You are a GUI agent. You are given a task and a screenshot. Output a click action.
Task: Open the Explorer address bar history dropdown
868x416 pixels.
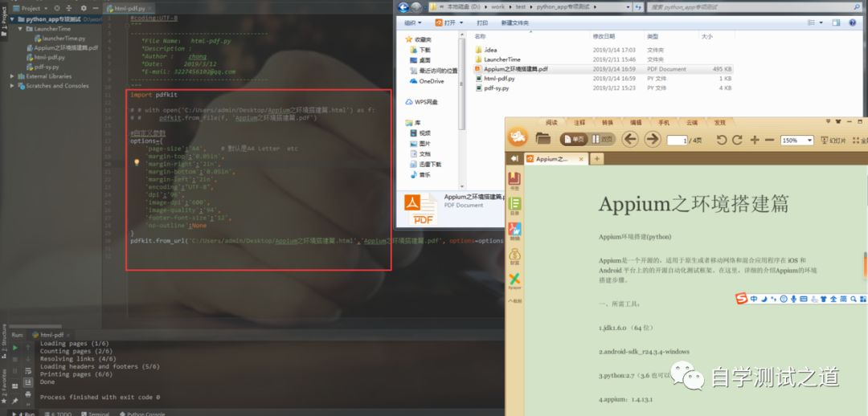(x=628, y=7)
